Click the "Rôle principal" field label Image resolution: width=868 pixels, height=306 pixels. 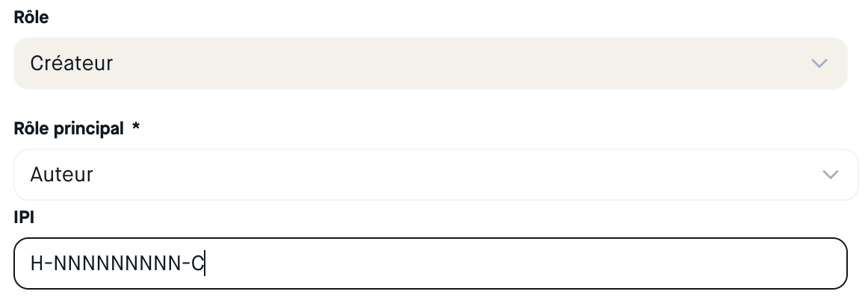(x=69, y=128)
